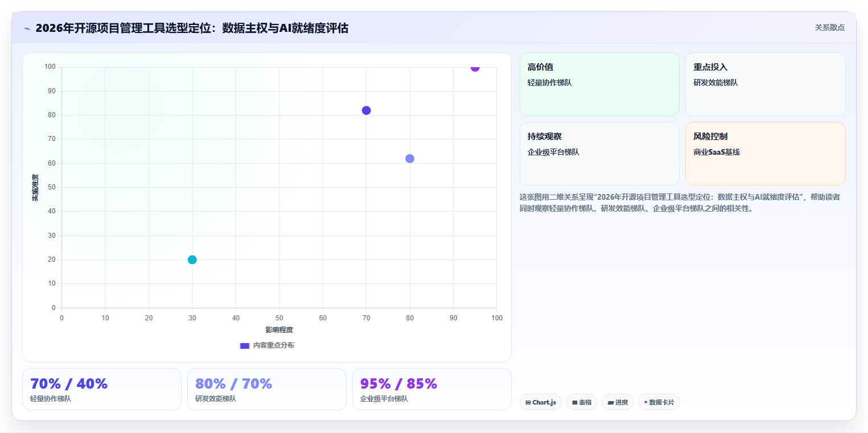Click the 50 label on the x-axis
This screenshot has width=868, height=433.
pyautogui.click(x=279, y=317)
